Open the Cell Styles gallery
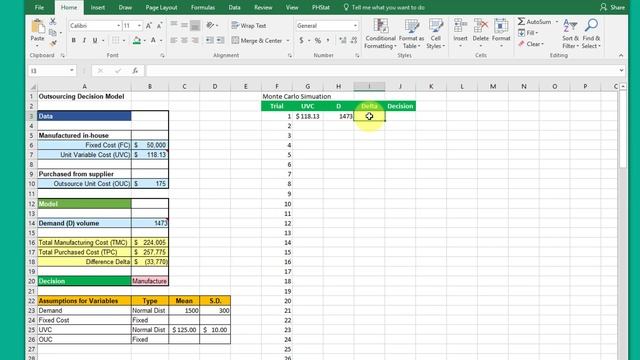The width and height of the screenshot is (640, 360). coord(436,34)
